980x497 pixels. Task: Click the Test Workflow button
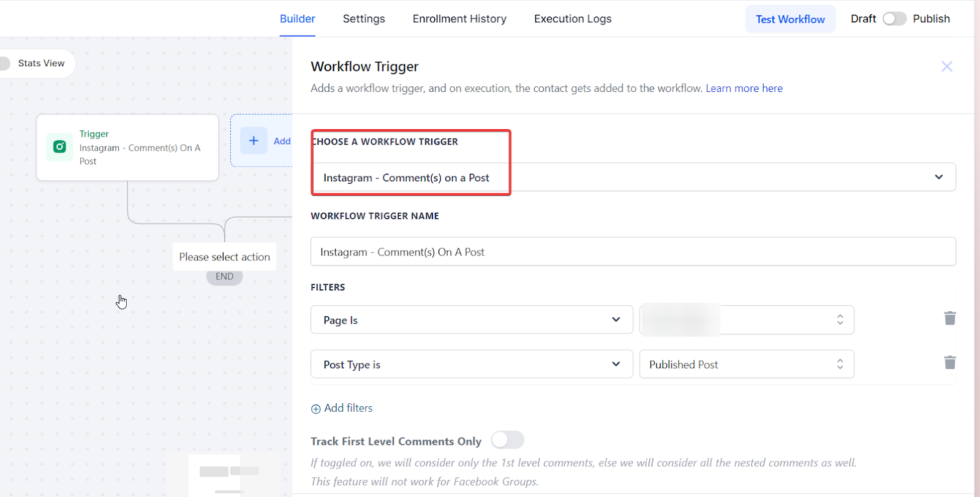(x=790, y=19)
